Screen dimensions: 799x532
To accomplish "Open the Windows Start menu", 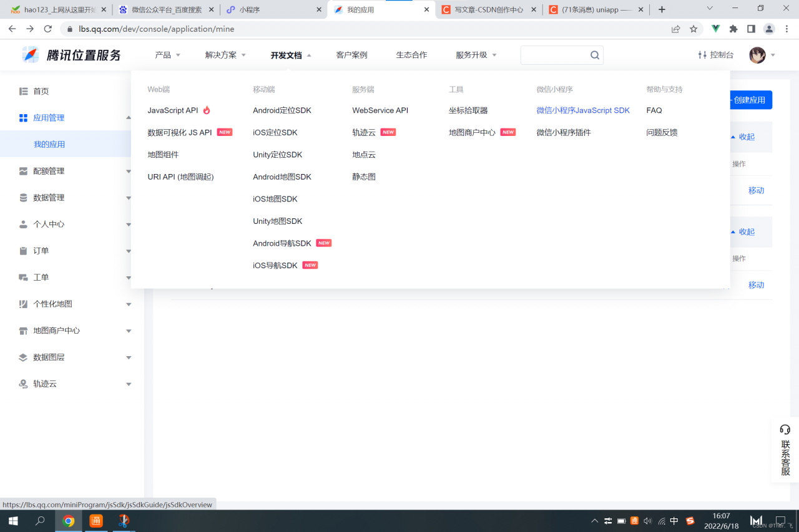I will click(12, 521).
